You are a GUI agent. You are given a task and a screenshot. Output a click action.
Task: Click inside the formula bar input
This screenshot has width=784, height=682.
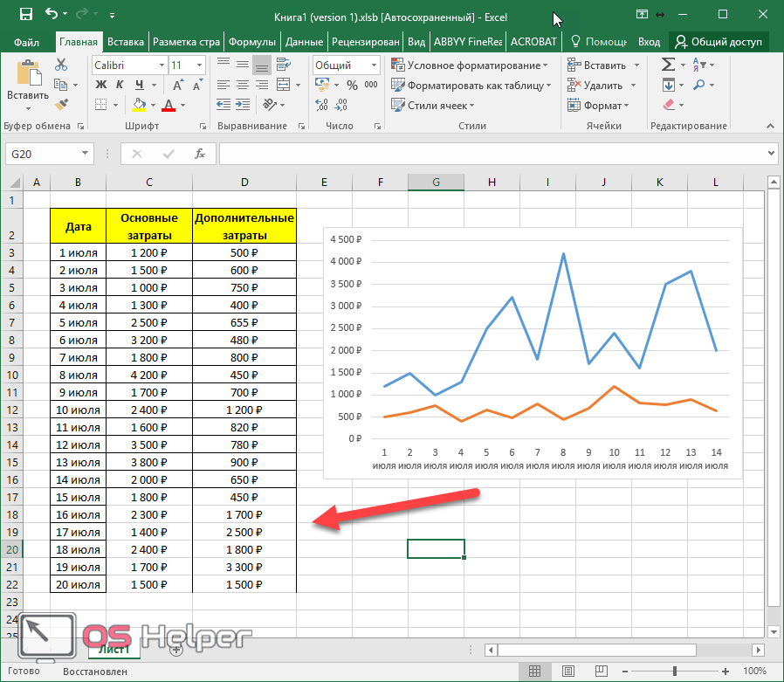489,154
